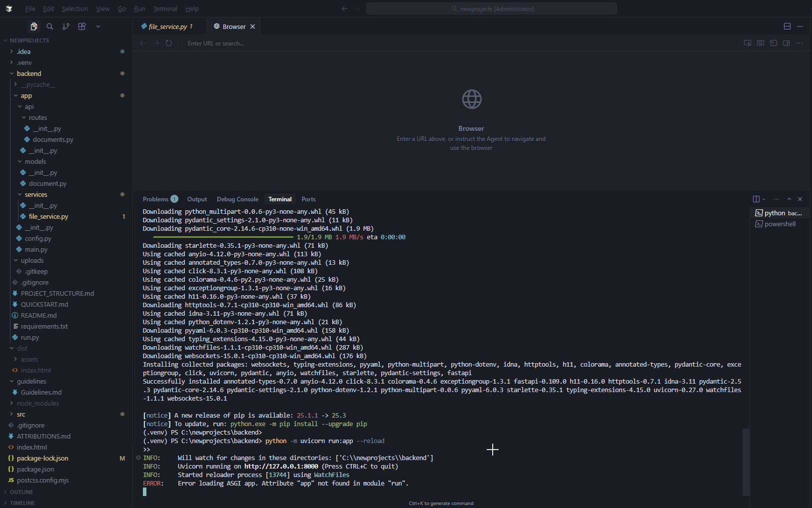Open browser toolbar more options
This screenshot has width=812, height=508.
coord(800,43)
